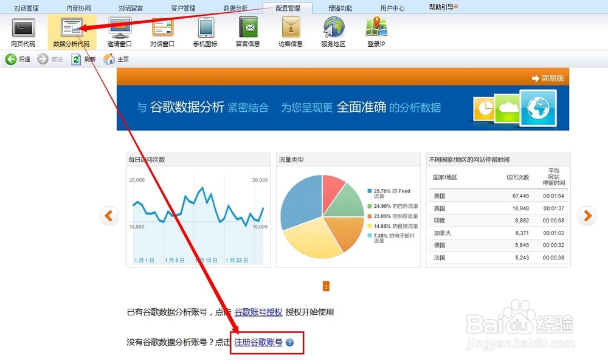
Task: Click the 印度 row in the table
Action: click(499, 221)
